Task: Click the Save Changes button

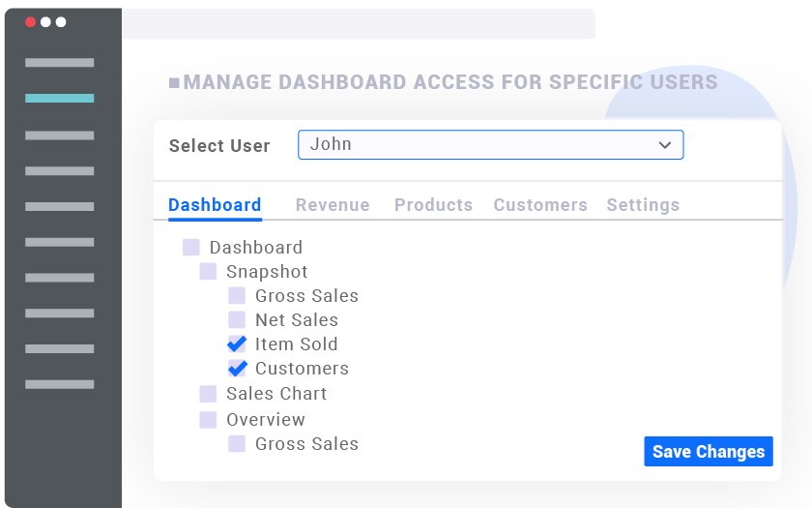Action: pos(709,452)
